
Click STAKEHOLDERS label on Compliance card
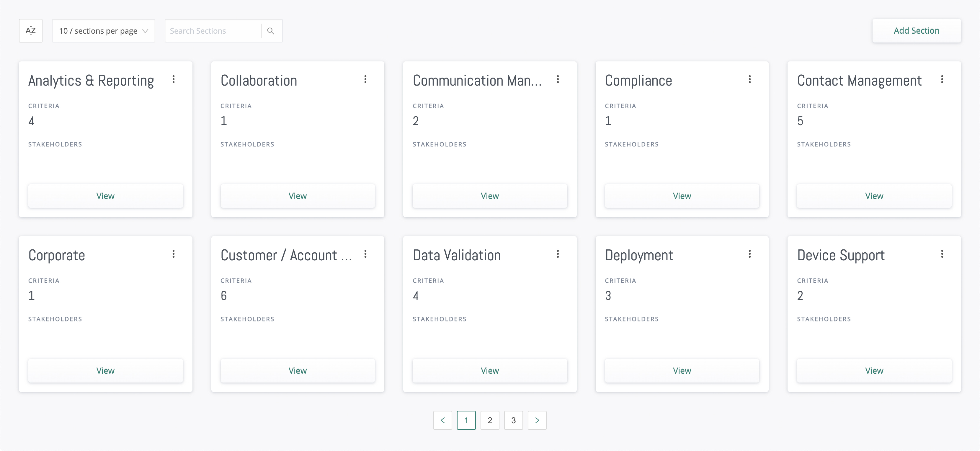(632, 145)
